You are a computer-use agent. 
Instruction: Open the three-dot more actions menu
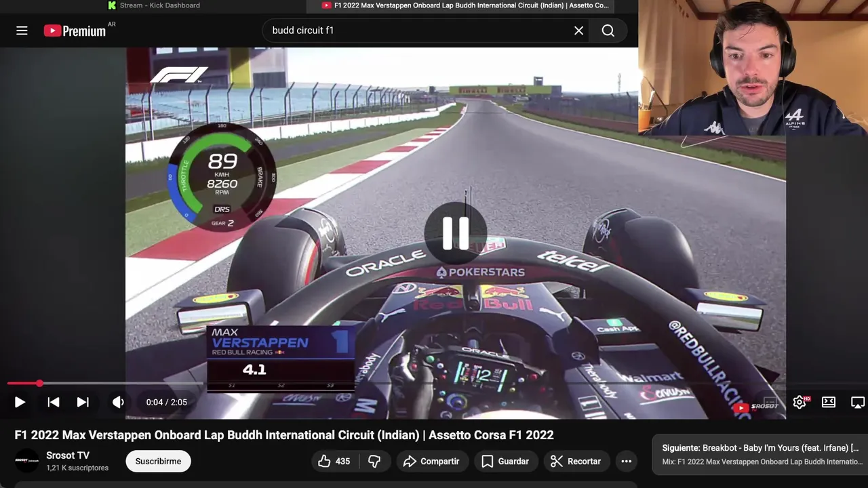point(626,461)
